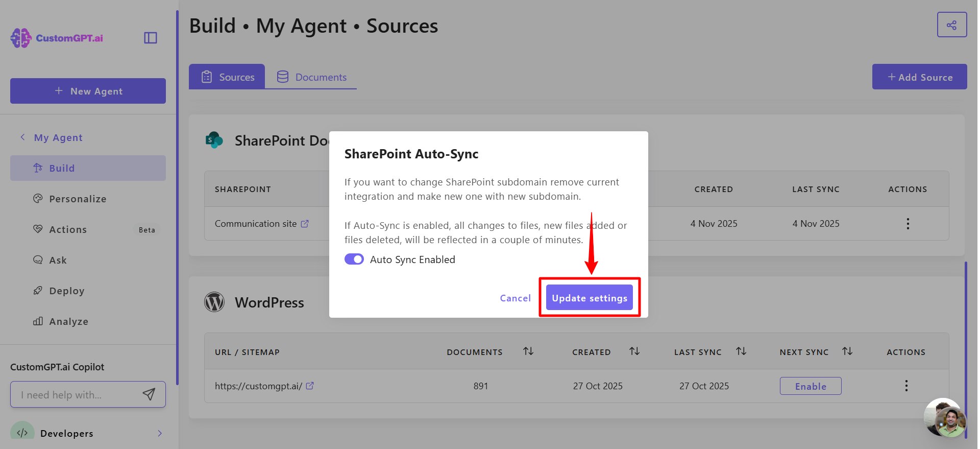Sort by Last Sync column arrows in WordPress table

741,351
